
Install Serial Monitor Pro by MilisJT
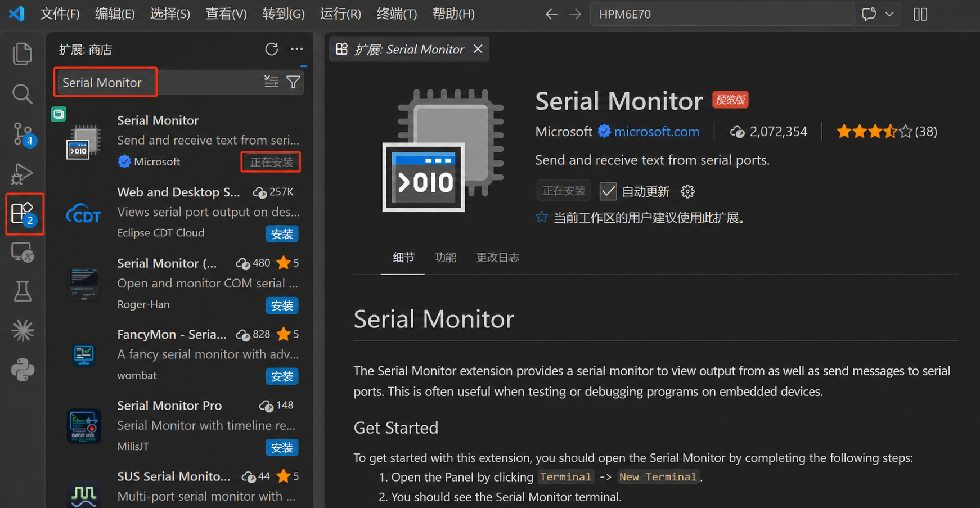282,448
